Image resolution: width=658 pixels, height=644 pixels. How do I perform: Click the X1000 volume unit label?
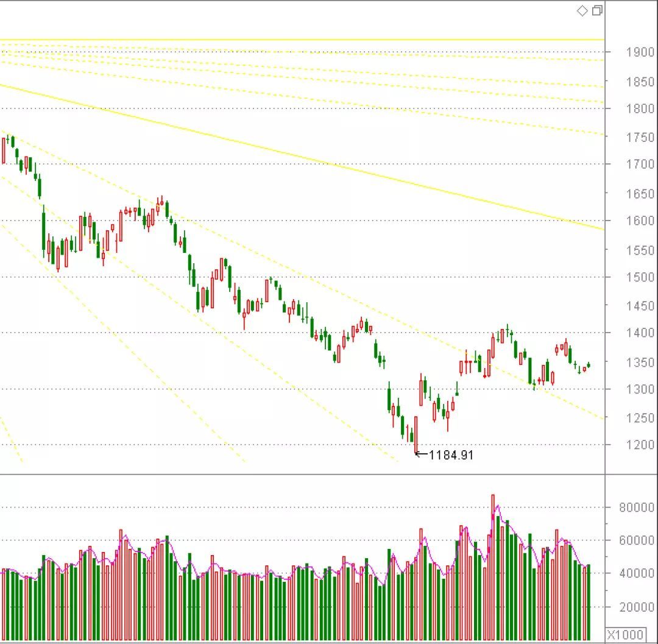click(x=625, y=635)
